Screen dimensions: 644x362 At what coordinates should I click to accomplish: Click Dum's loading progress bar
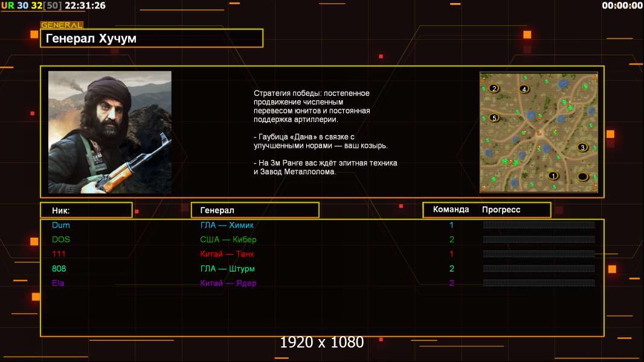click(x=539, y=224)
